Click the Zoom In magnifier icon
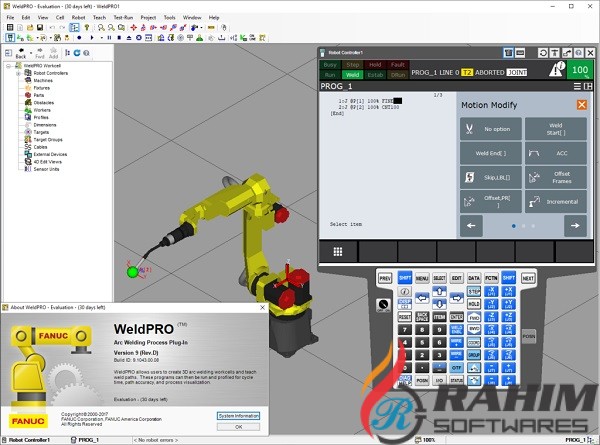Viewport: 600px width, 445px height. pos(101,28)
